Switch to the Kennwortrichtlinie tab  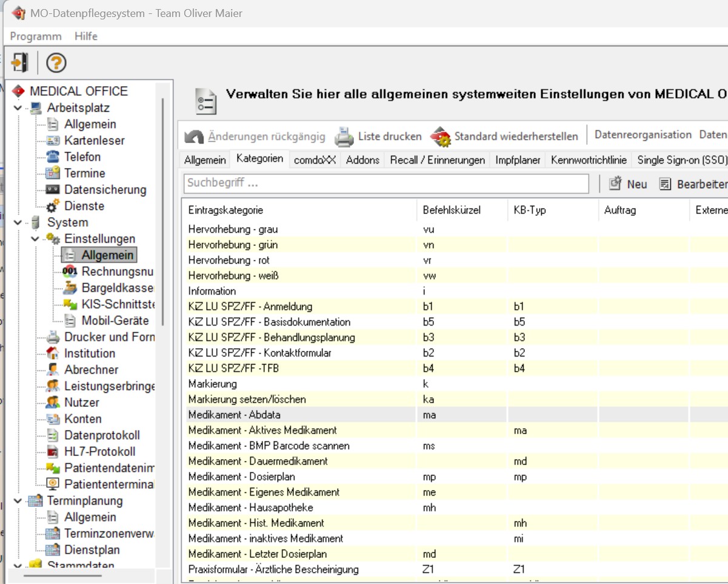tap(589, 160)
